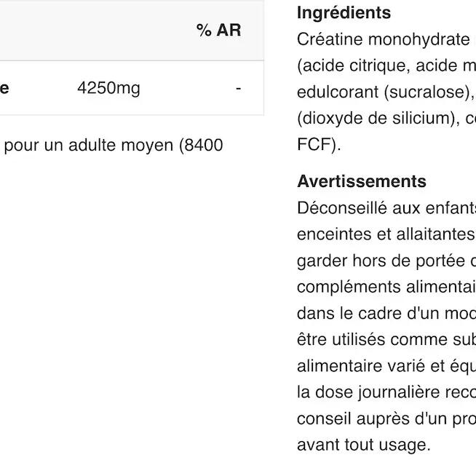Viewport: 476px width, 476px height.
Task: Click the "Déconseillé aux enfants" warning line
Action: tap(386, 207)
